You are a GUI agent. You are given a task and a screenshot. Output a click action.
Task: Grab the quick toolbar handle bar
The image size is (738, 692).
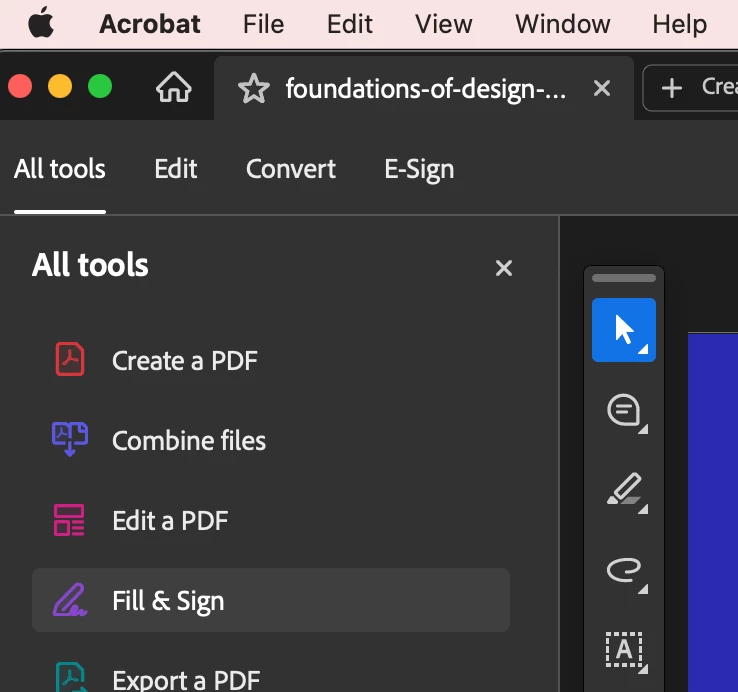tap(624, 278)
